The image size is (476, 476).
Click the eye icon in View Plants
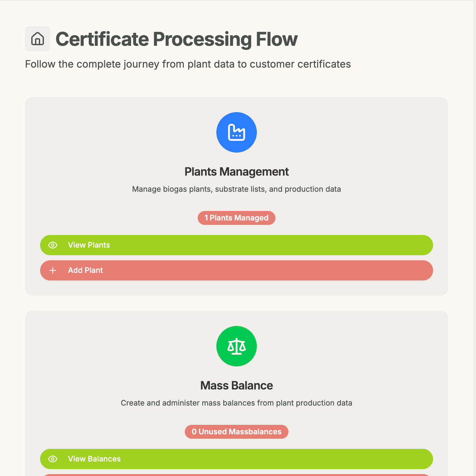pyautogui.click(x=53, y=245)
